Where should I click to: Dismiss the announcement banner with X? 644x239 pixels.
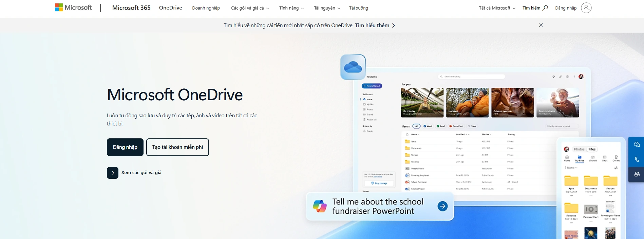[541, 25]
